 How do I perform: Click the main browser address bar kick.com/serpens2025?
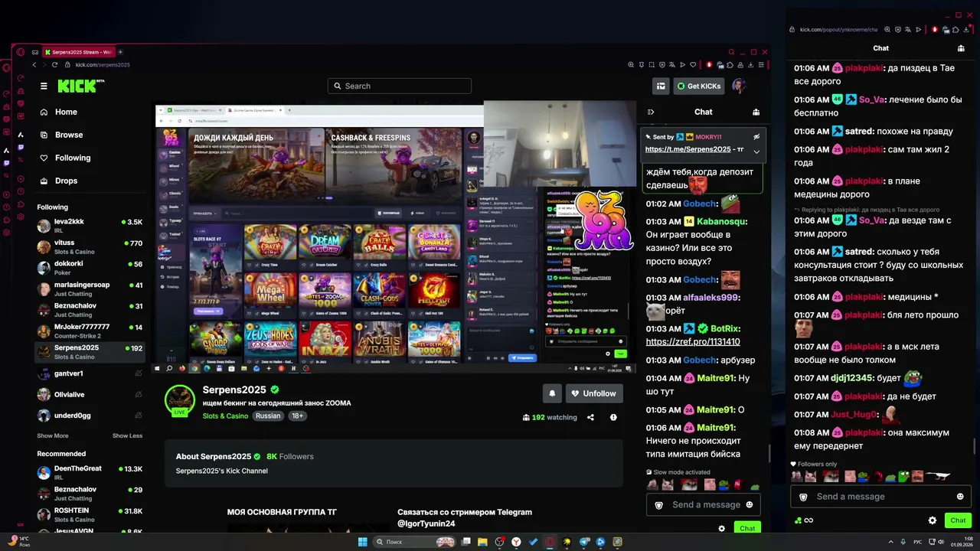coord(103,65)
